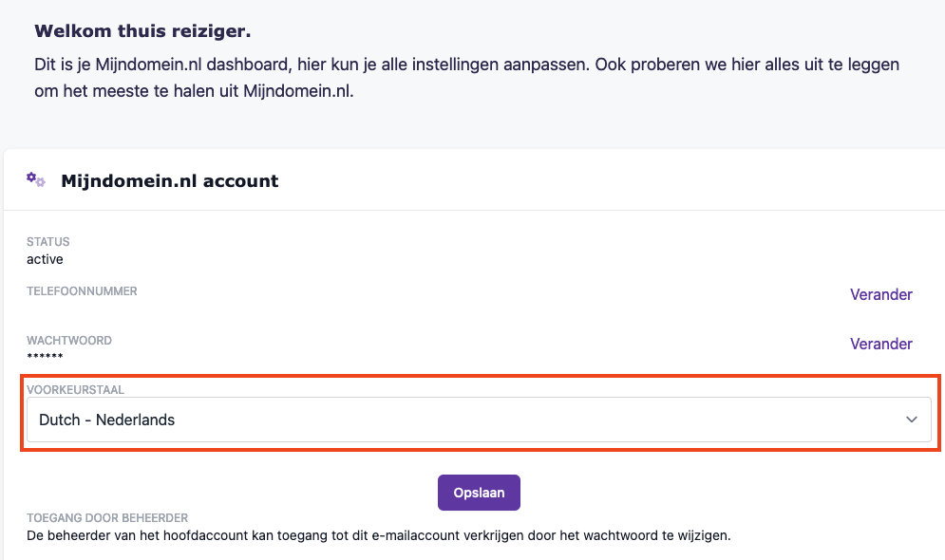The image size is (945, 560).
Task: Click the gears icon beside Mijndomein.nl account
Action: click(36, 179)
